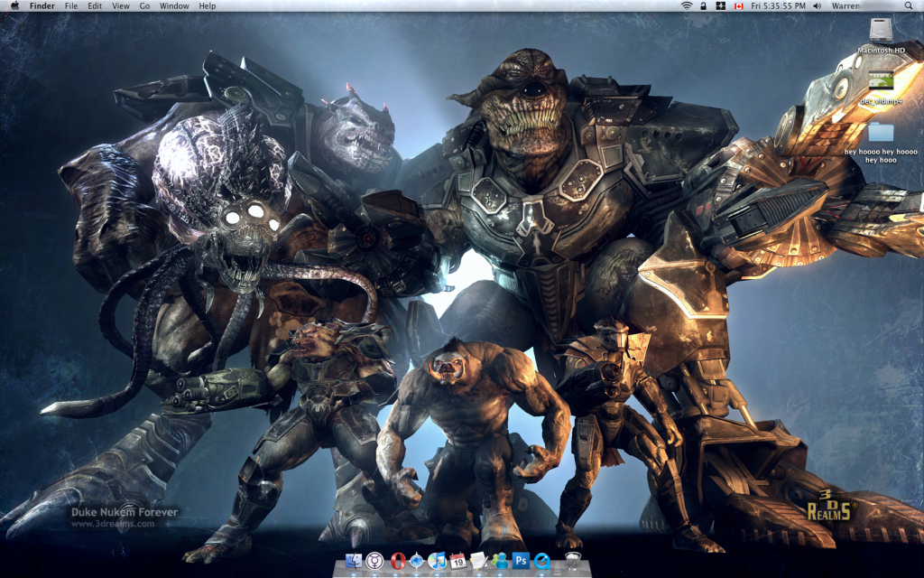Open the iCal calendar in the Dock
The image size is (924, 578).
(x=457, y=561)
